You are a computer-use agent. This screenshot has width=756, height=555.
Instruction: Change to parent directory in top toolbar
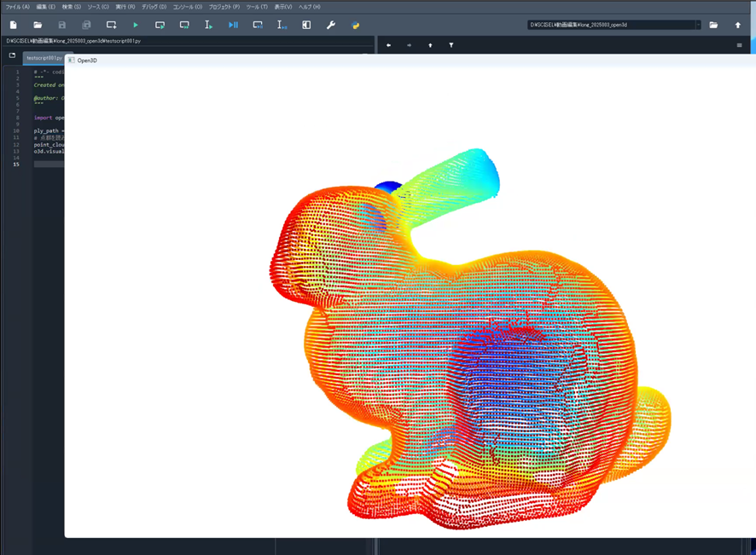(x=738, y=25)
